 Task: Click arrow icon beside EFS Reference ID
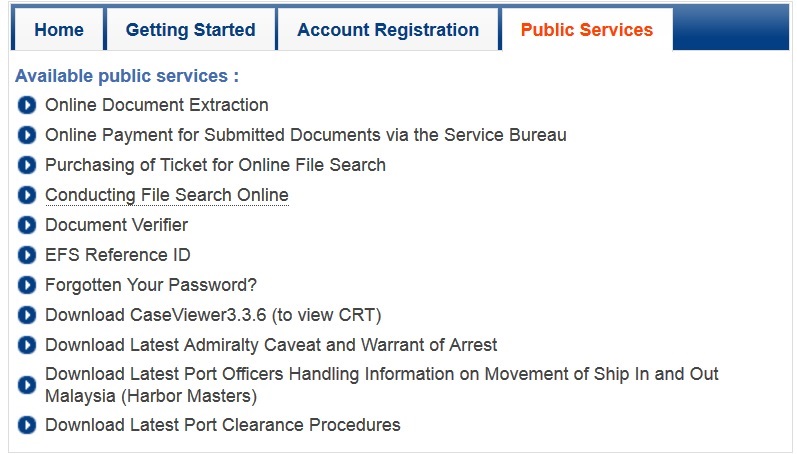pyautogui.click(x=27, y=255)
